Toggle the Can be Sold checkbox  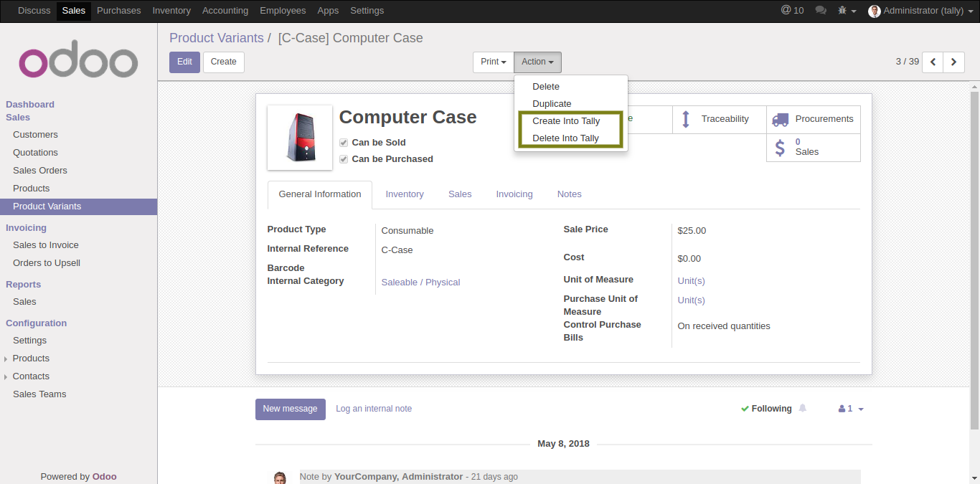coord(344,143)
